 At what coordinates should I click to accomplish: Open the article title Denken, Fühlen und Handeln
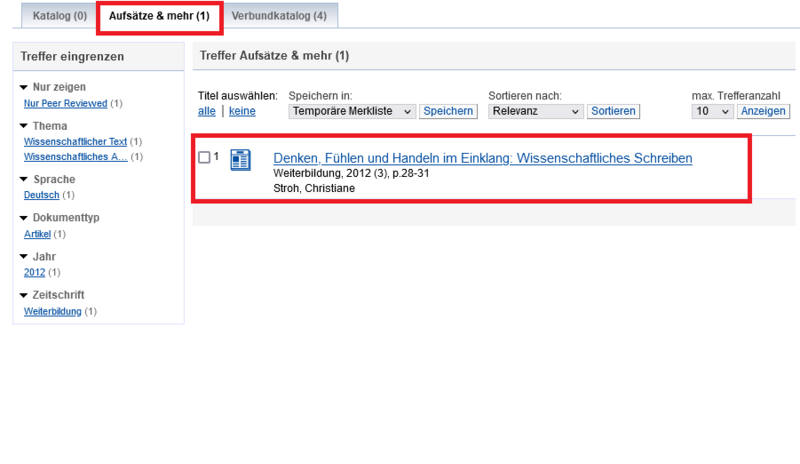tap(482, 158)
